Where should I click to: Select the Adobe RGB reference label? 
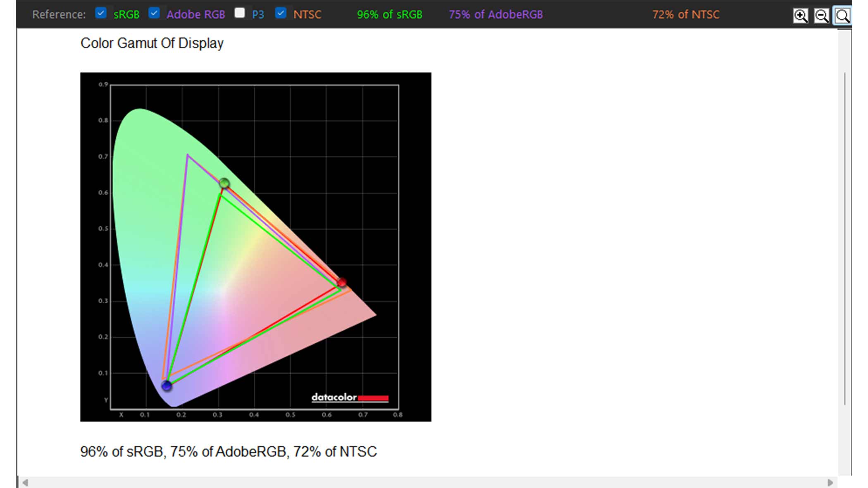pos(196,14)
